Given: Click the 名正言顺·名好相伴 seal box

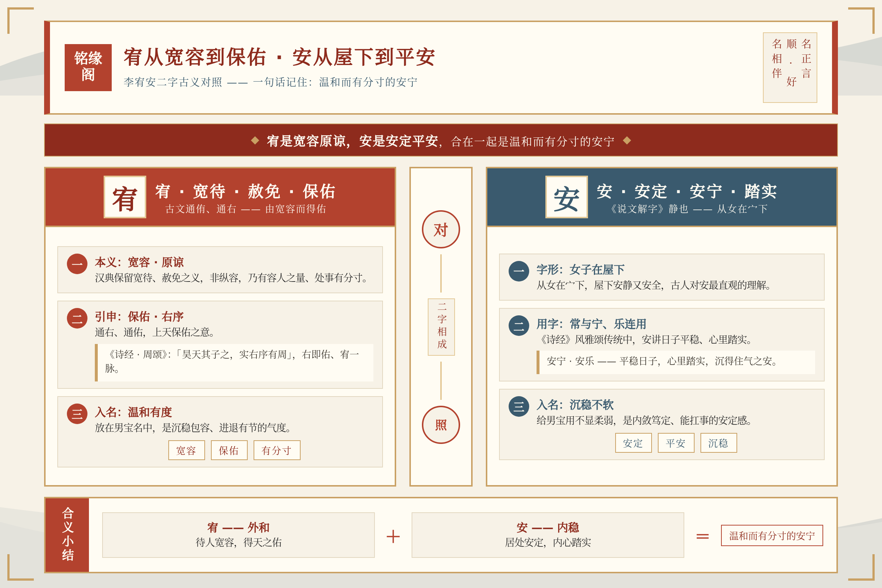Looking at the screenshot, I should click(790, 68).
